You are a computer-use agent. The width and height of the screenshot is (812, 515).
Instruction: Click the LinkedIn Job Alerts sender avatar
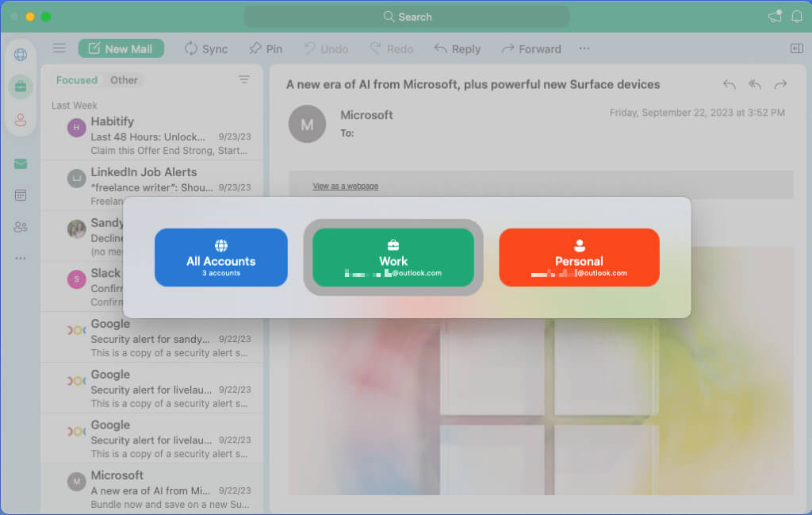click(77, 179)
